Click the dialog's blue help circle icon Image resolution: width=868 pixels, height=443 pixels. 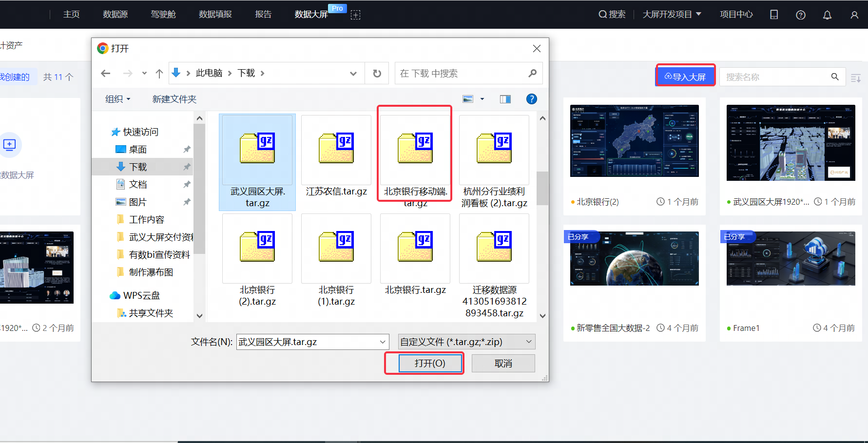coord(531,99)
